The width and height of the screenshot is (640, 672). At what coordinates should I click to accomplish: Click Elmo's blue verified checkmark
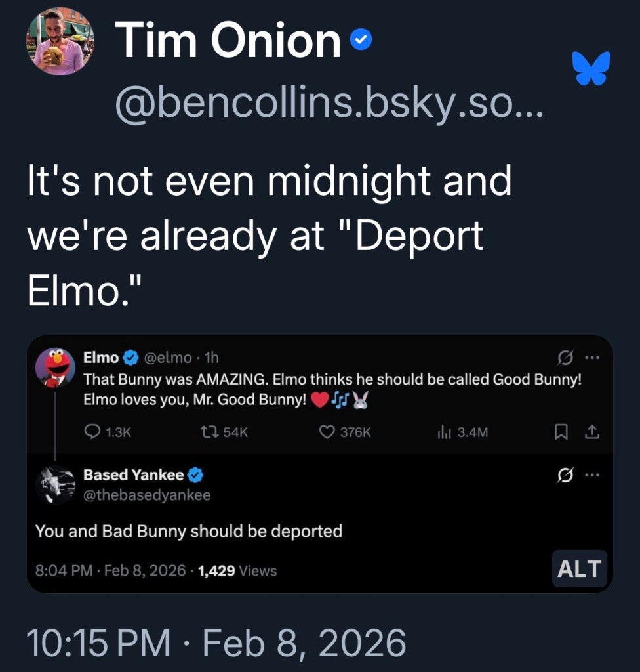130,358
